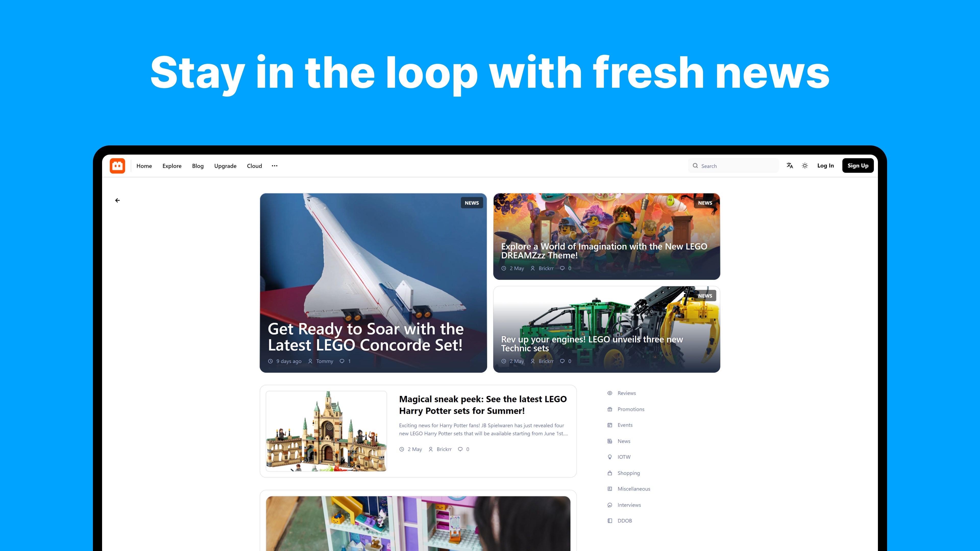Select the Promotions gift icon
The height and width of the screenshot is (551, 980).
tap(610, 409)
